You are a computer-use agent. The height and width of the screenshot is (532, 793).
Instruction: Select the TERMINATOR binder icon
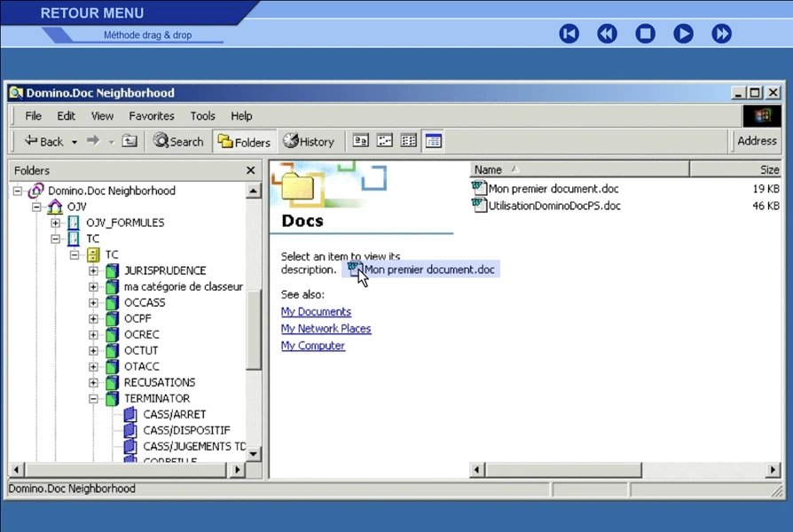click(113, 398)
